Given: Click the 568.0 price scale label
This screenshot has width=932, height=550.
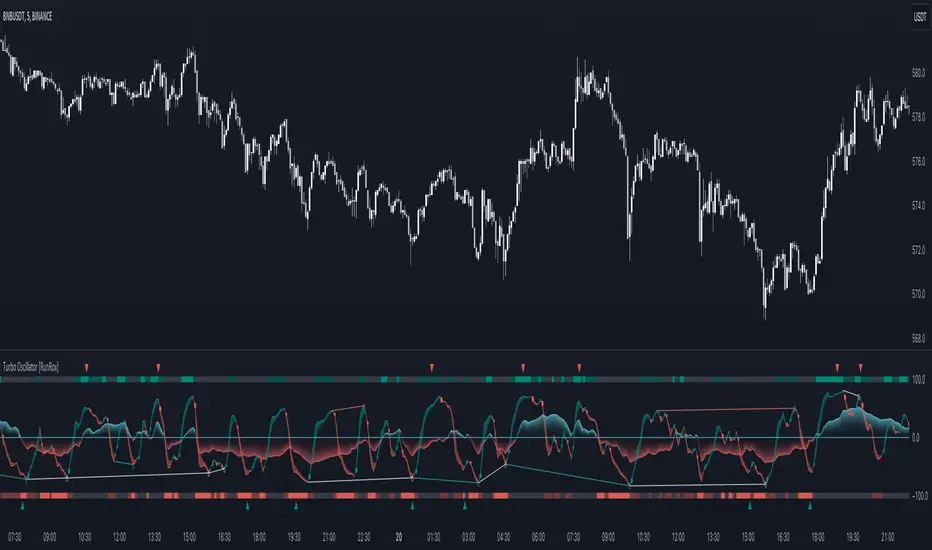Looking at the screenshot, I should (x=918, y=338).
